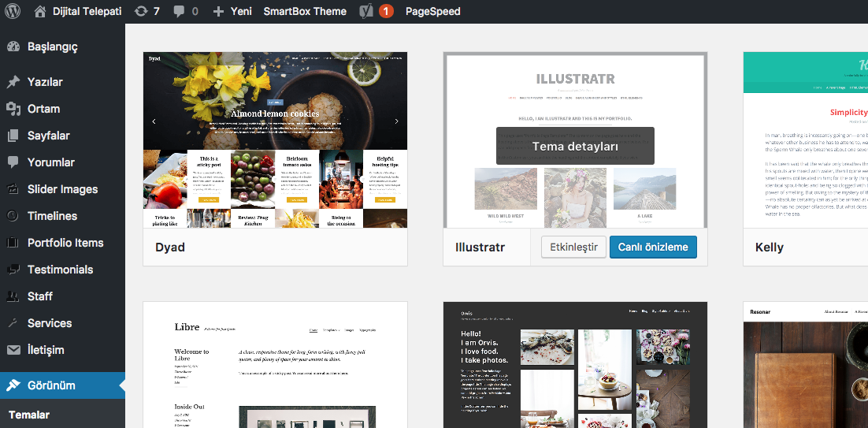The image size is (868, 428).
Task: Click the İletişim envelope icon
Action: pos(13,350)
